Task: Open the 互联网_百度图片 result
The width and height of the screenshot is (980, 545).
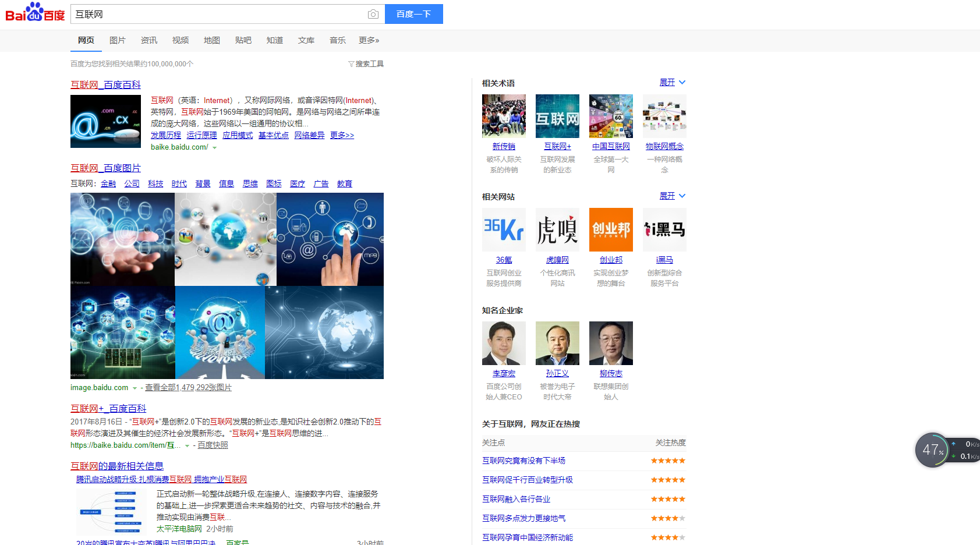Action: pyautogui.click(x=105, y=168)
